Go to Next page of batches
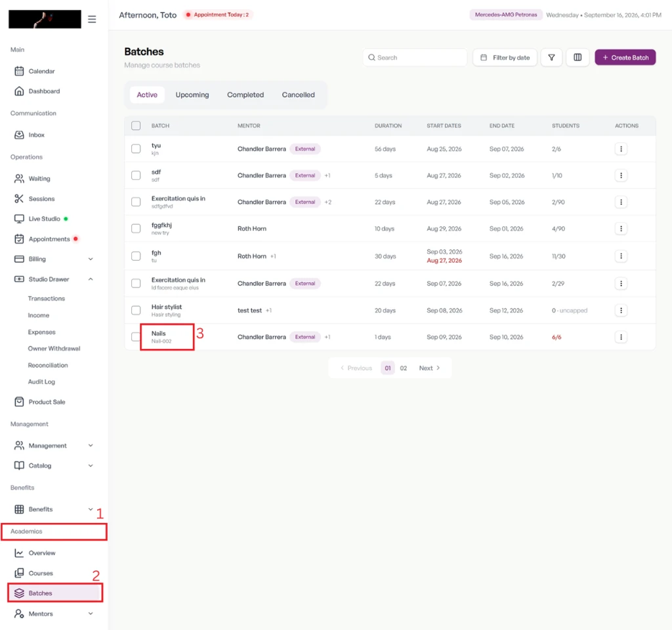This screenshot has height=630, width=672. [x=429, y=368]
